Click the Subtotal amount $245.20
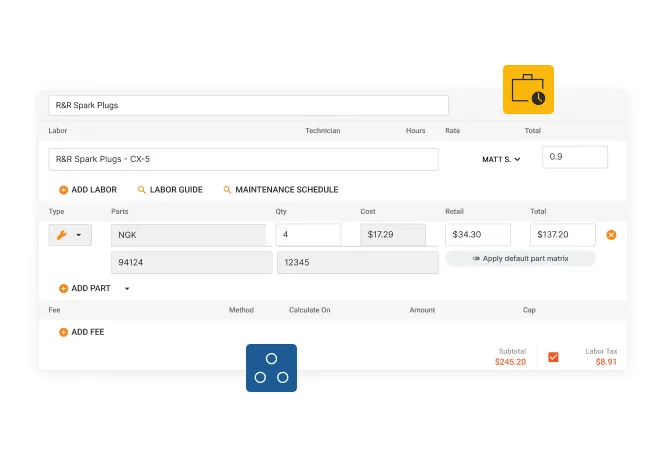 510,362
